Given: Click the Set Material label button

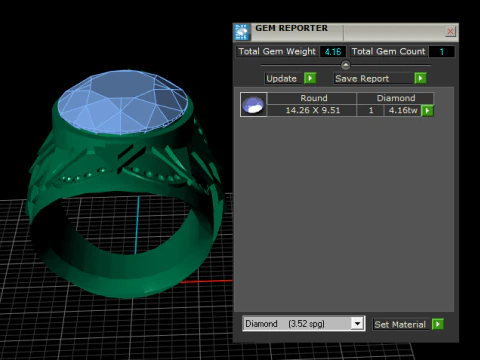Looking at the screenshot, I should coord(401,324).
